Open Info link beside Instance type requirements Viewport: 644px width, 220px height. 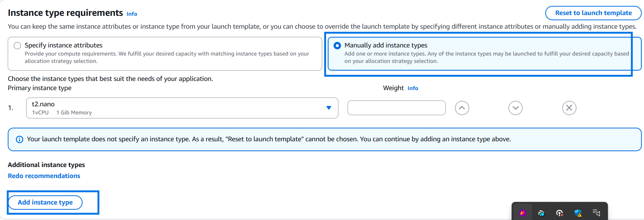[132, 14]
